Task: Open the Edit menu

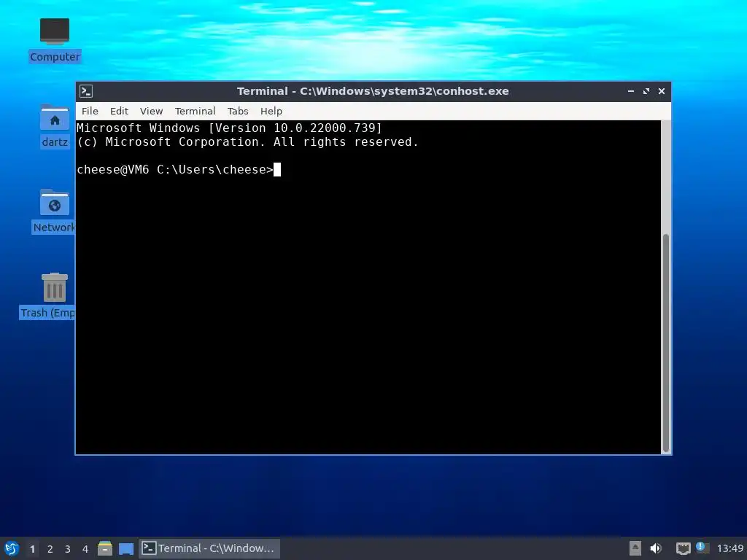Action: coord(119,111)
